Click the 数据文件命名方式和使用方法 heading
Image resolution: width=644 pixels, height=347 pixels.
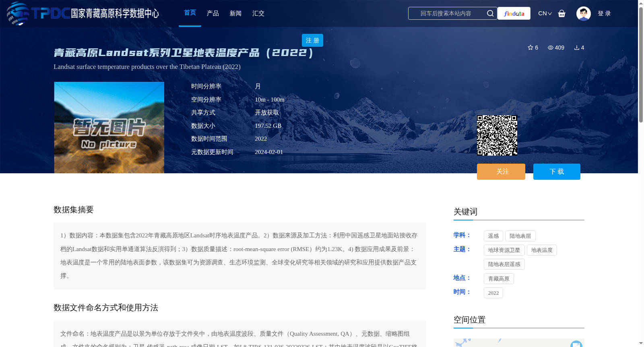point(106,308)
